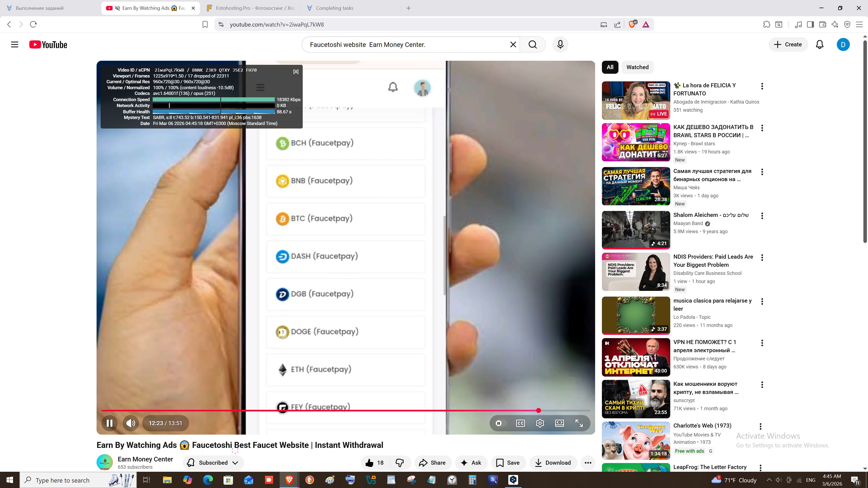Select the Watched filter chip
The height and width of the screenshot is (488, 868).
(x=637, y=67)
